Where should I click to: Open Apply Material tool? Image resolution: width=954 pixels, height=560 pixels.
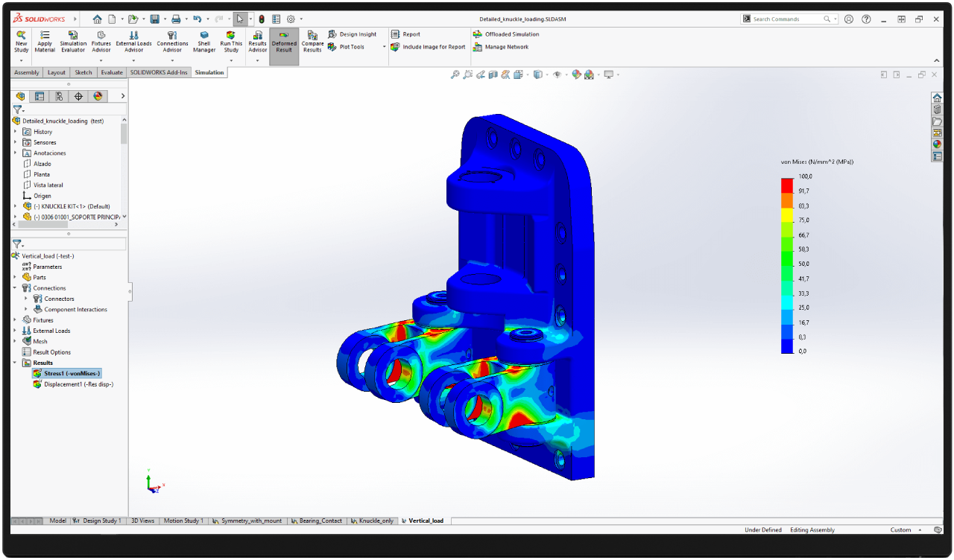click(x=45, y=42)
